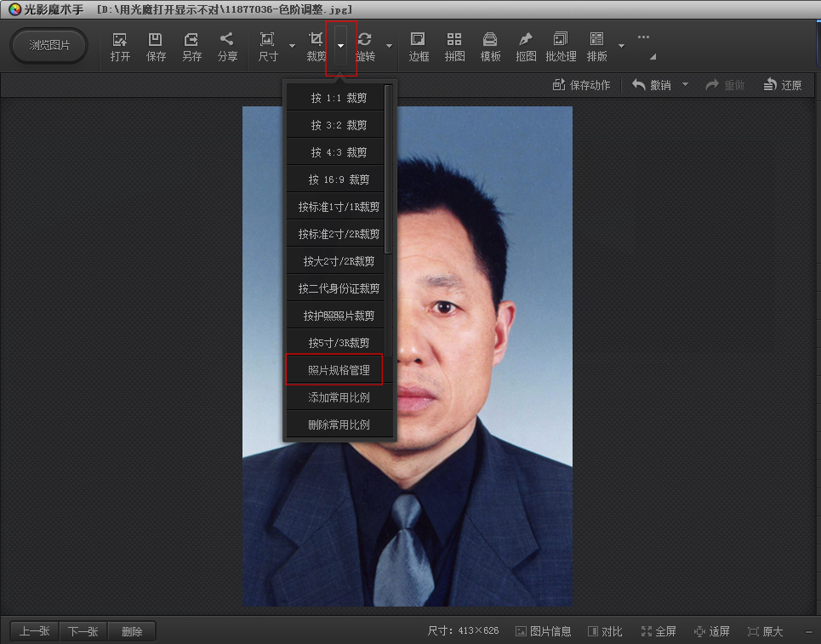Click the crop menu vertical scrollbar
This screenshot has height=644, width=821.
[x=389, y=169]
